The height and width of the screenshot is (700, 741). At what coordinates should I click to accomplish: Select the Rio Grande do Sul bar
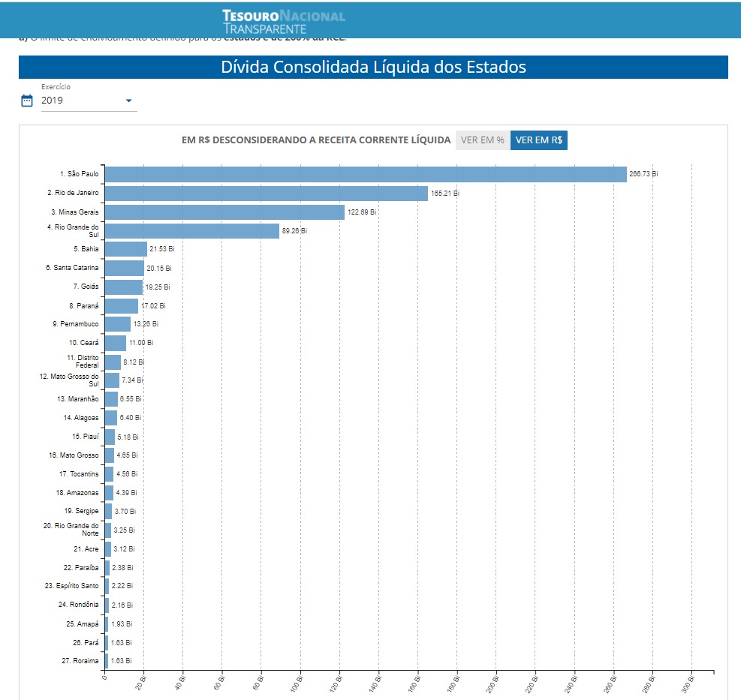click(x=191, y=231)
